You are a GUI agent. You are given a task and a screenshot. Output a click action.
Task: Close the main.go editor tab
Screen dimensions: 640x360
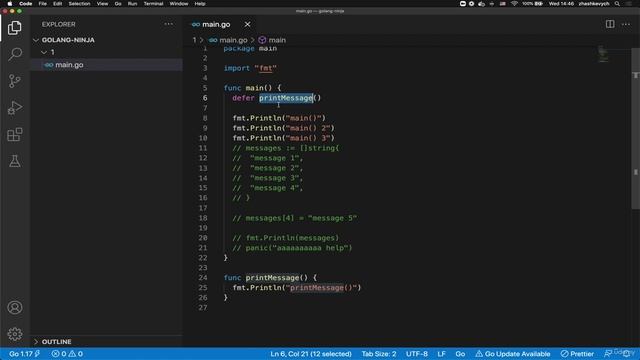tap(247, 24)
